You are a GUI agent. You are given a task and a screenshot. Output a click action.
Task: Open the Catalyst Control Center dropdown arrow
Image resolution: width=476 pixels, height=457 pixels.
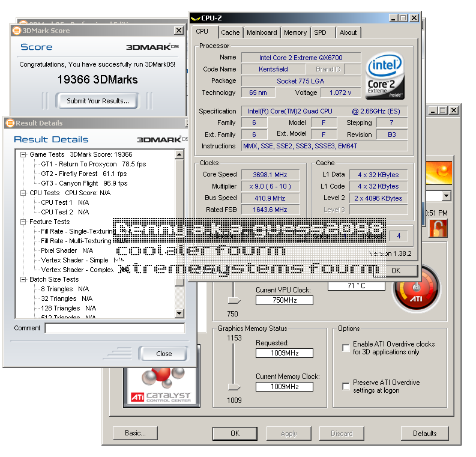[x=445, y=196]
